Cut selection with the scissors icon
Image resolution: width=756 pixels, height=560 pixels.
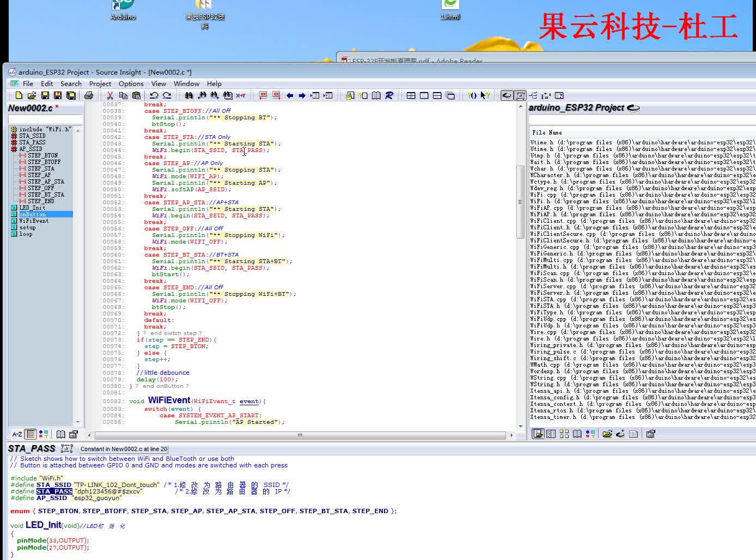tap(109, 95)
